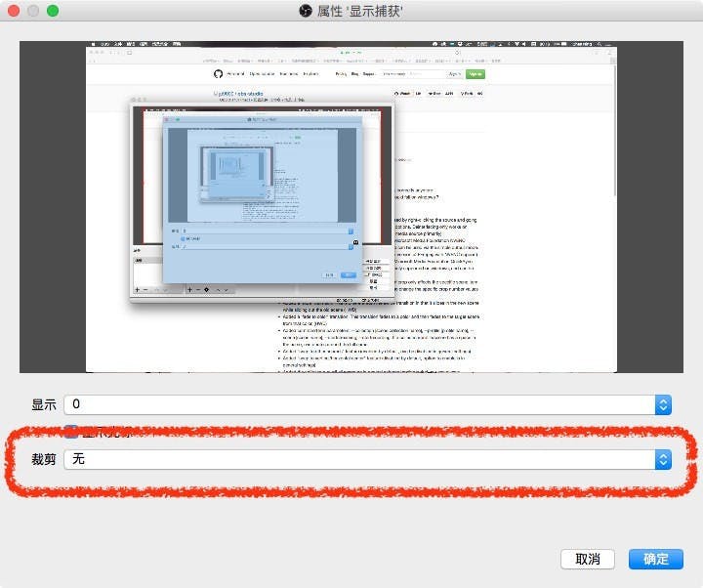The height and width of the screenshot is (588, 703).
Task: Close the properties window with the red button
Action: tap(14, 11)
